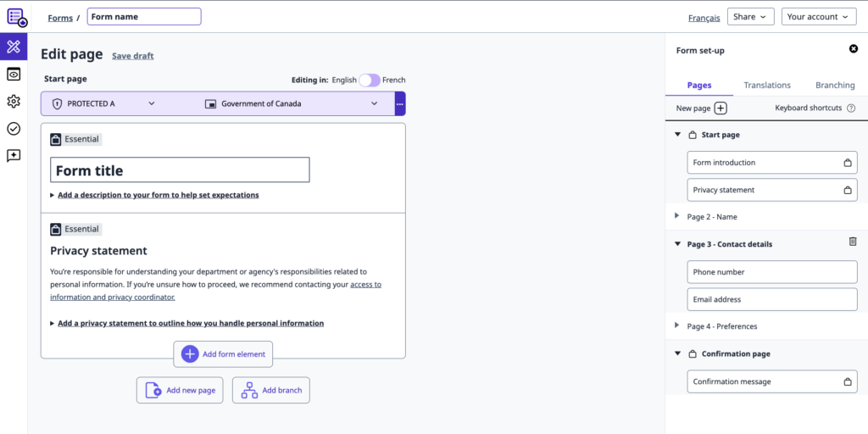868x434 pixels.
Task: Select Phone number element in tree
Action: (x=772, y=272)
